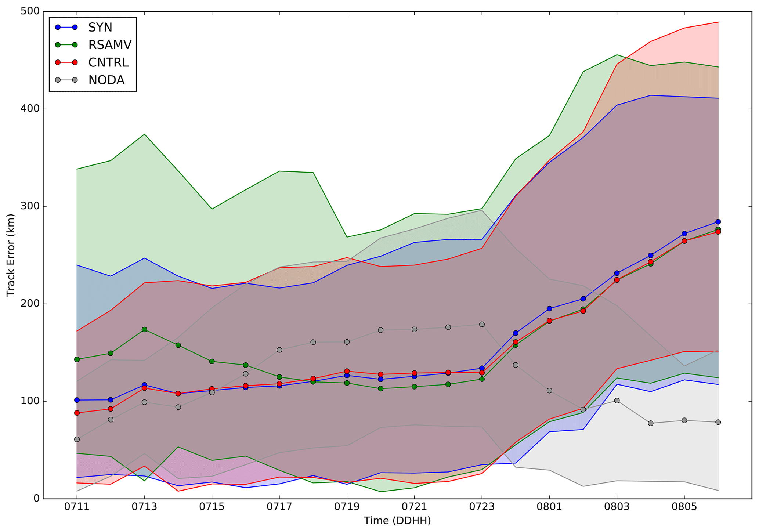Click the 500 y-axis tick label
Viewport: 759px width, 532px height.
[x=31, y=11]
